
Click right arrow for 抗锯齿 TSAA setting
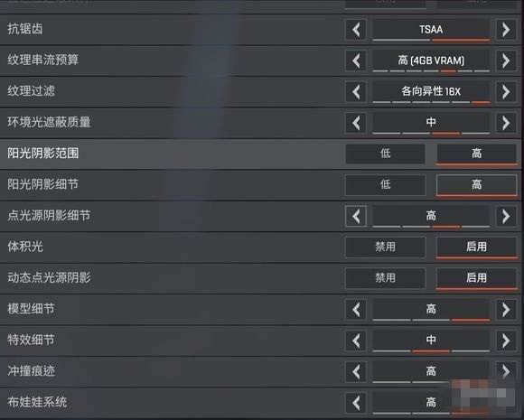pyautogui.click(x=506, y=30)
